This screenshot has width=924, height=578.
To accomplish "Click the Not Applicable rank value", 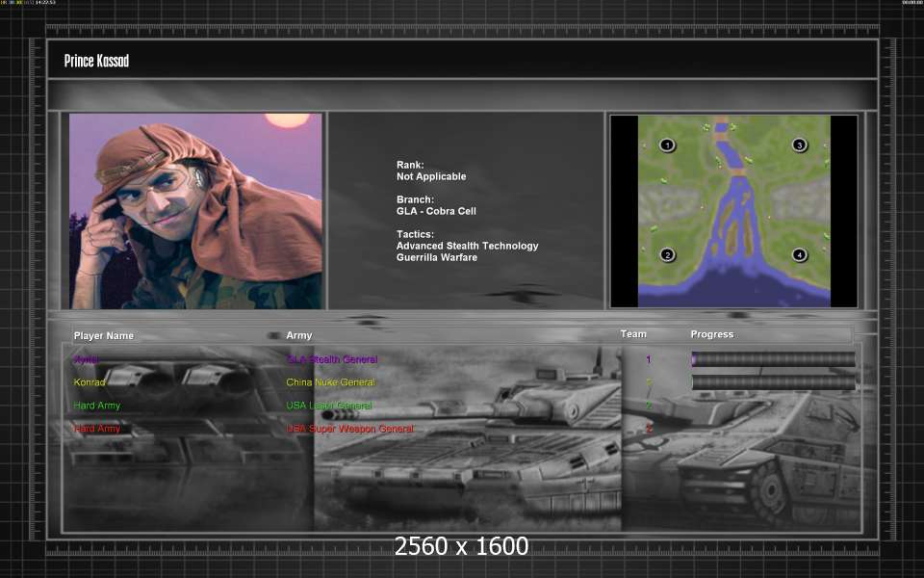I will (x=431, y=176).
